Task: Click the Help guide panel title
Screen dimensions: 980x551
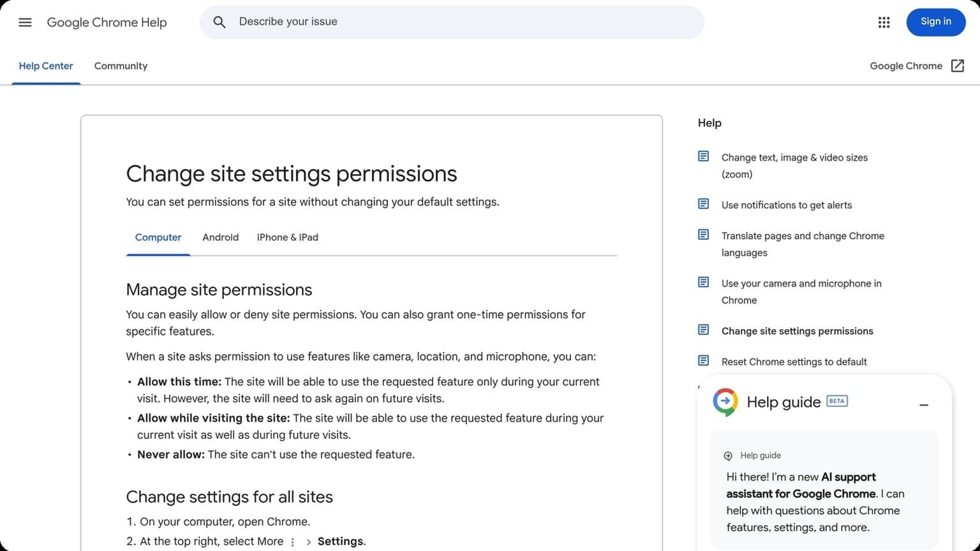Action: [783, 402]
